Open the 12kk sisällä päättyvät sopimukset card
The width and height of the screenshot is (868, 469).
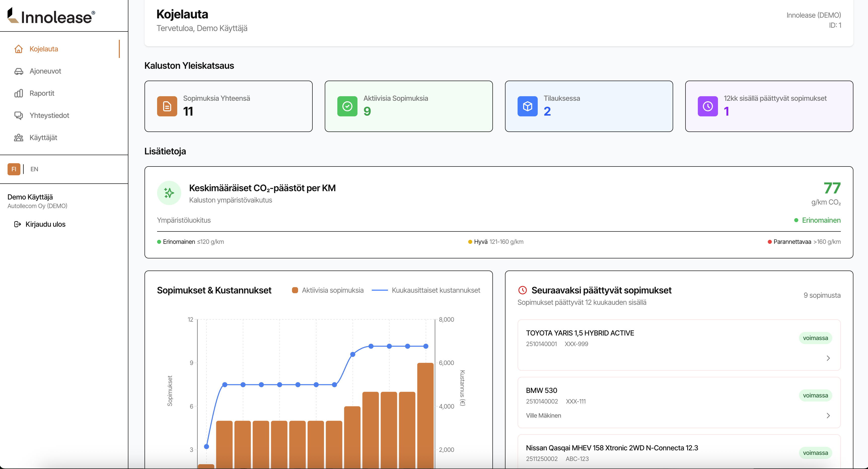(x=769, y=106)
